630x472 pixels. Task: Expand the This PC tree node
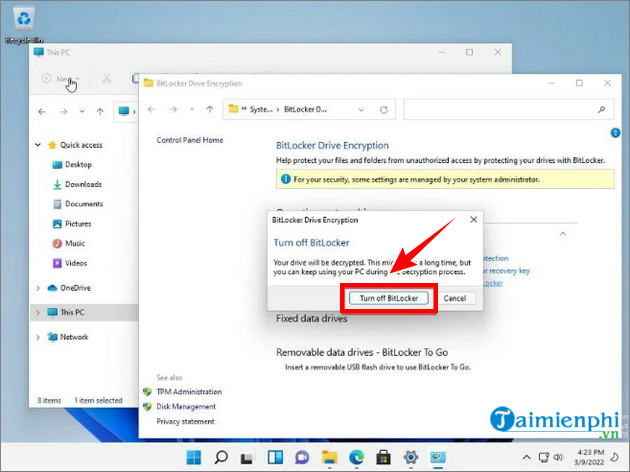coord(38,312)
